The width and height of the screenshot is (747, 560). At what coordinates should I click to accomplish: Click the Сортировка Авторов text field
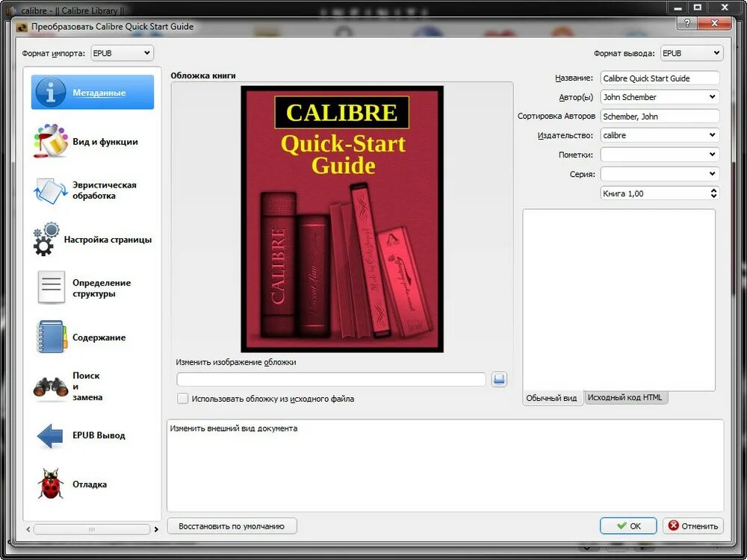[660, 116]
